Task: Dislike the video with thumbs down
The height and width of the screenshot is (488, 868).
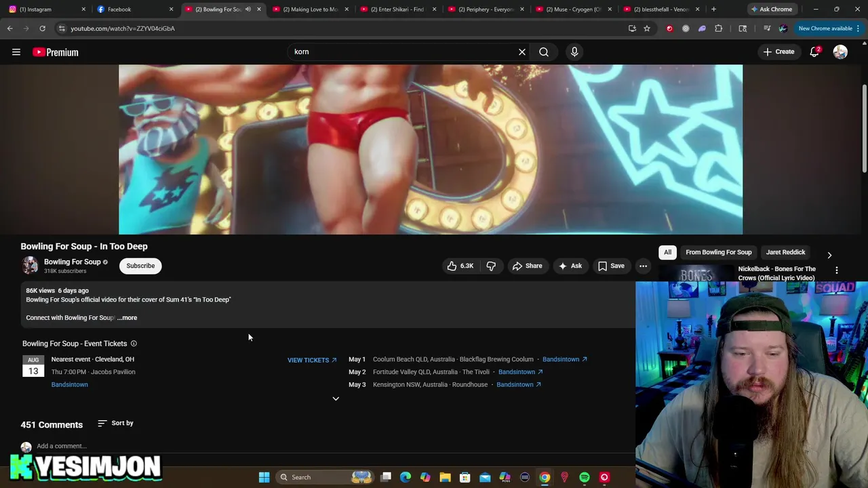Action: click(x=491, y=266)
